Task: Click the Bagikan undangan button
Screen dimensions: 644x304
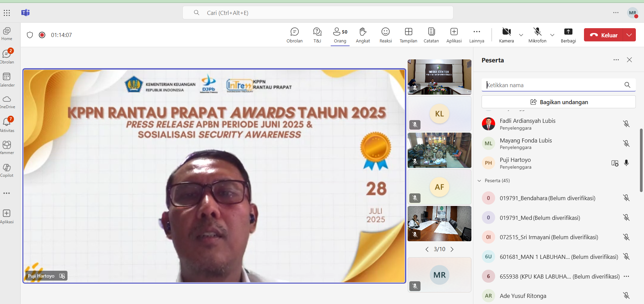Action: pos(559,102)
